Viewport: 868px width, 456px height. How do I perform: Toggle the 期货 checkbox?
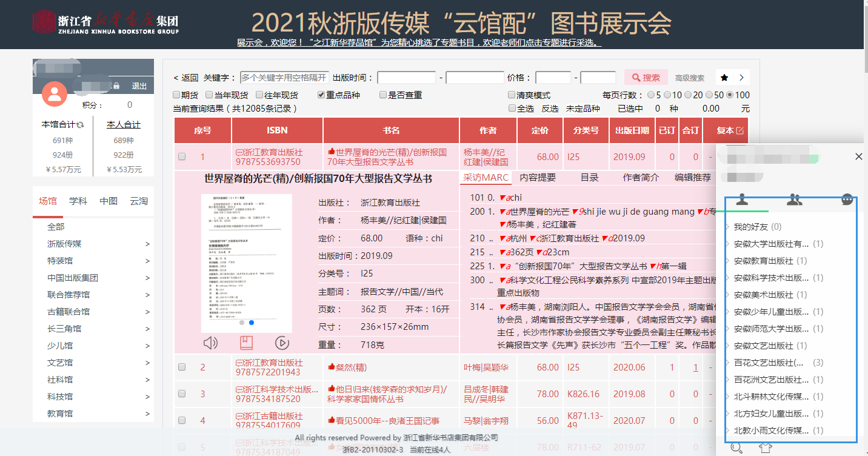click(176, 95)
